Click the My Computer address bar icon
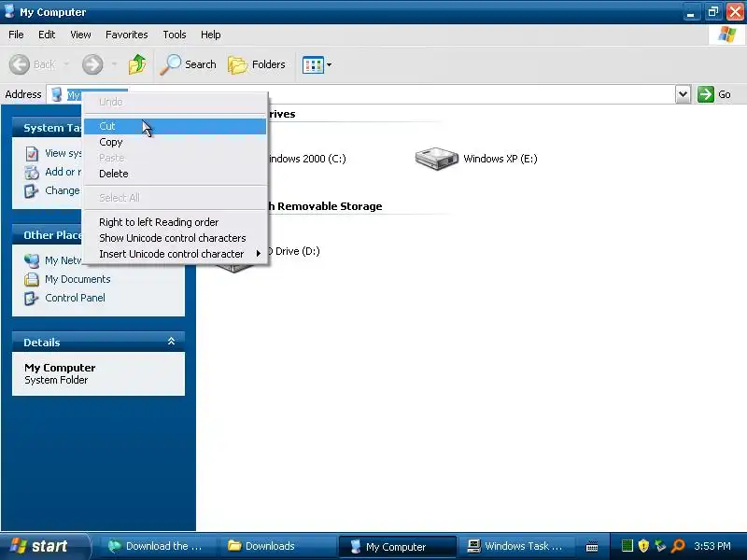 click(57, 94)
